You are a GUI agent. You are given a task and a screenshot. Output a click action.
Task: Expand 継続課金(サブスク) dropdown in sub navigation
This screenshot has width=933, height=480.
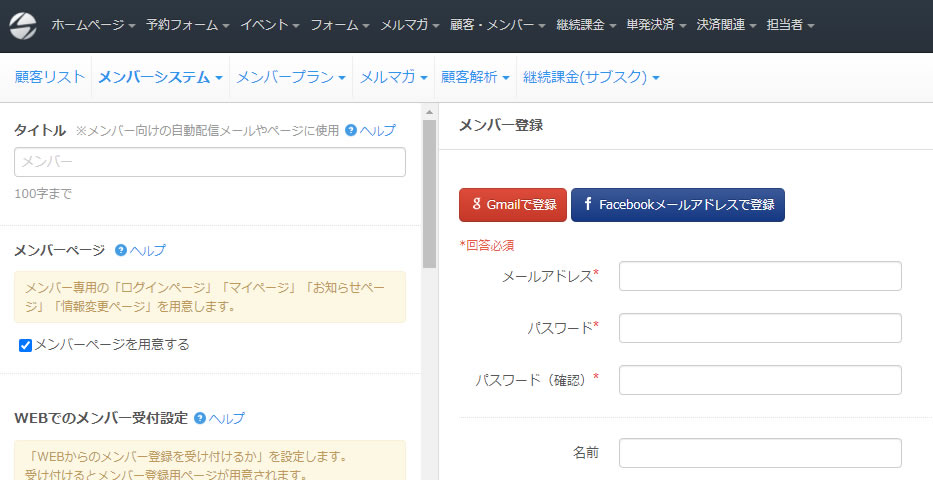590,77
